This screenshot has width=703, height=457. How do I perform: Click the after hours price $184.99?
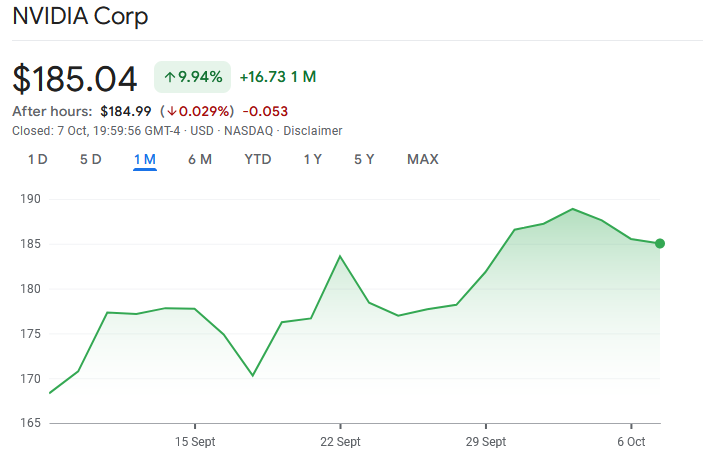pyautogui.click(x=126, y=111)
